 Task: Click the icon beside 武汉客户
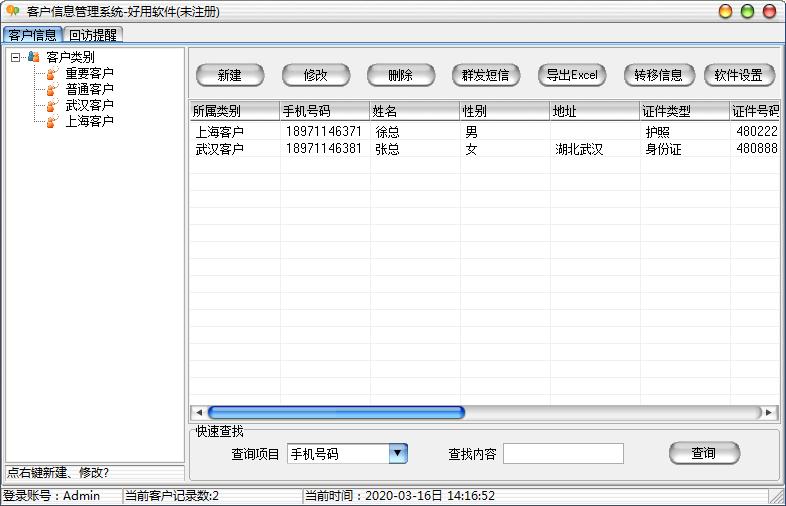click(x=53, y=106)
